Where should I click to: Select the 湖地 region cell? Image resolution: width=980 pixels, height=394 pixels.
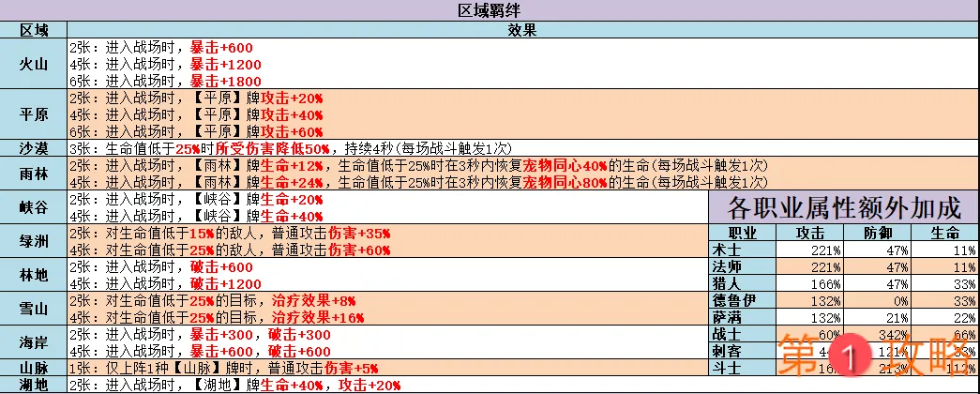pyautogui.click(x=34, y=385)
